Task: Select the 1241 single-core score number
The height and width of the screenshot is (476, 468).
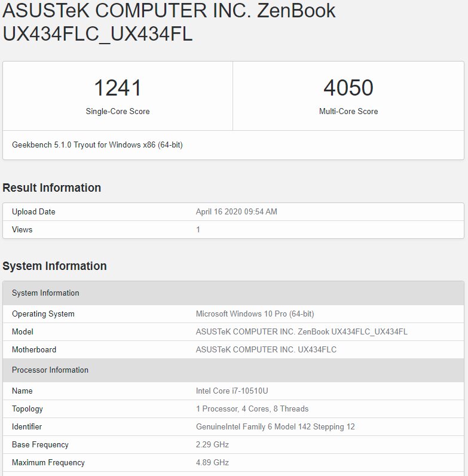Action: coord(118,88)
